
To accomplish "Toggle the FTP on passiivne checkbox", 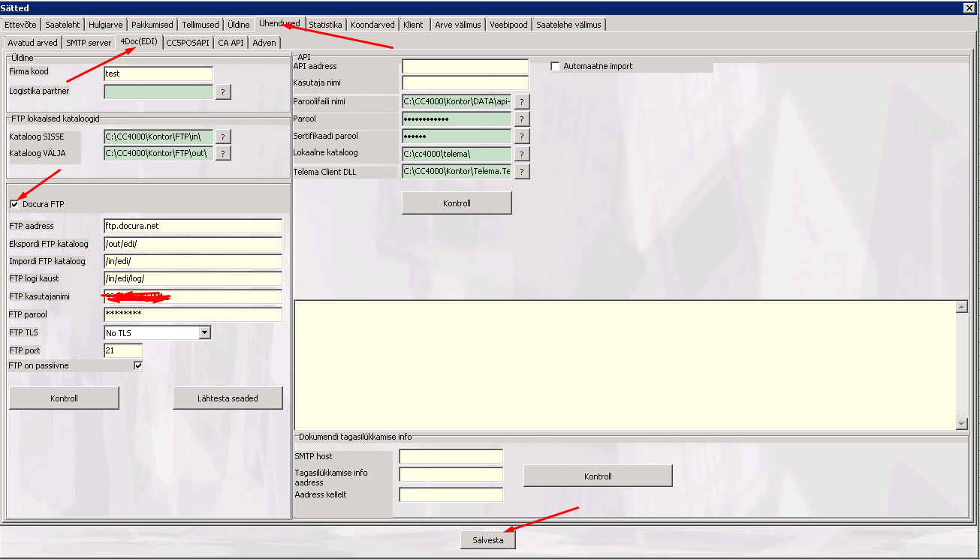I will click(138, 365).
